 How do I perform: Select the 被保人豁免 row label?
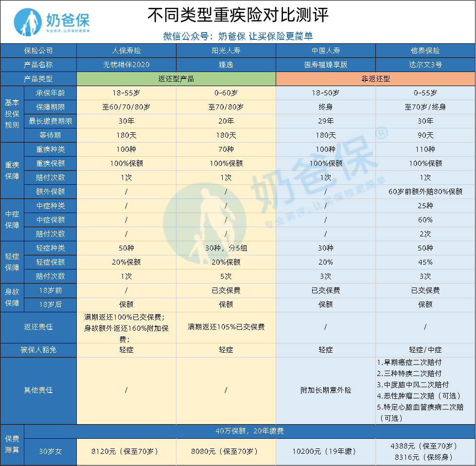click(38, 350)
